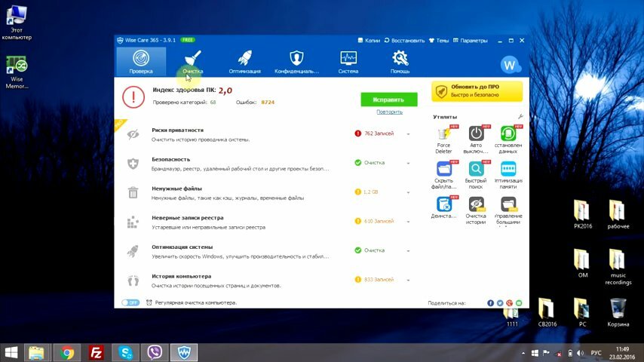Open Viber from taskbar
This screenshot has width=644, height=362.
click(155, 352)
